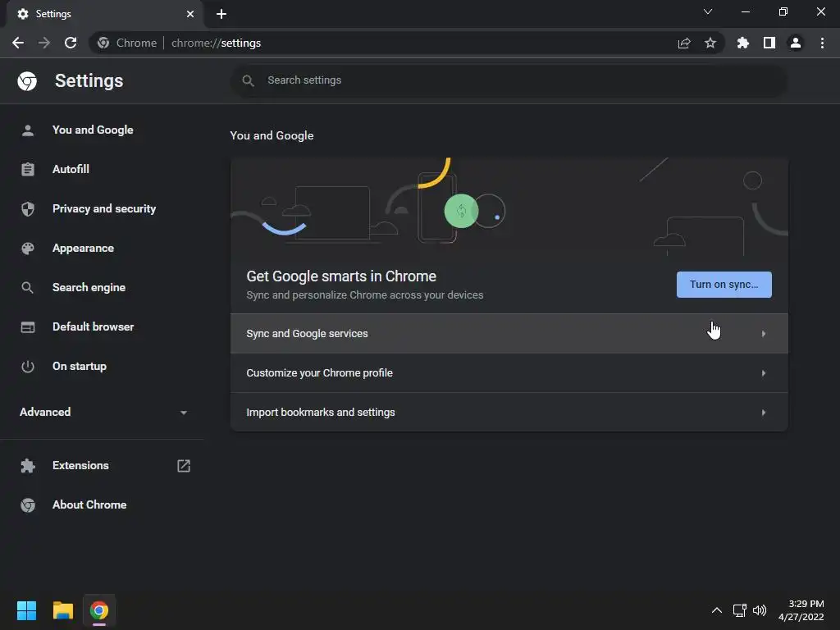Screen dimensions: 840x630
Task: Click the arrow on Import bookmarks row
Action: pyautogui.click(x=764, y=413)
